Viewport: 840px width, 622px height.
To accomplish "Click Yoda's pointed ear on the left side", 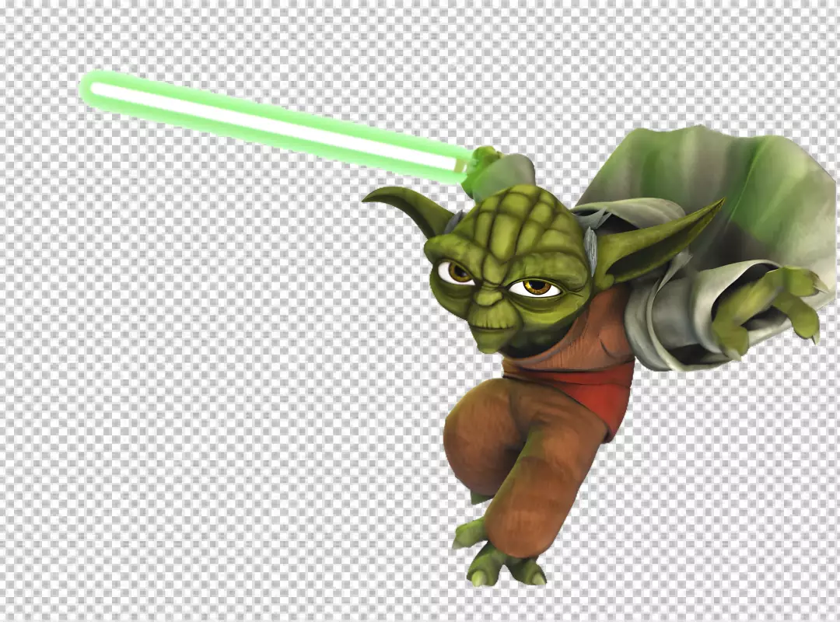I will tap(403, 205).
